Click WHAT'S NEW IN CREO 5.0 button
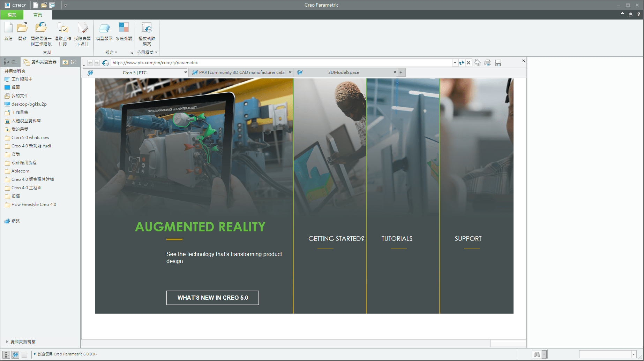Viewport: 644px width, 361px height. [212, 298]
